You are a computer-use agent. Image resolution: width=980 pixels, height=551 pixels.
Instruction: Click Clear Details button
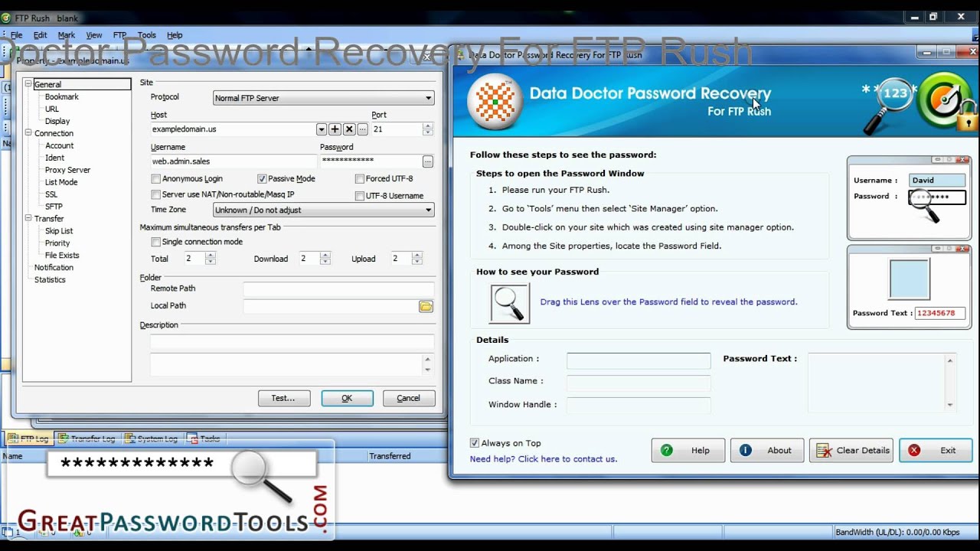coord(851,450)
